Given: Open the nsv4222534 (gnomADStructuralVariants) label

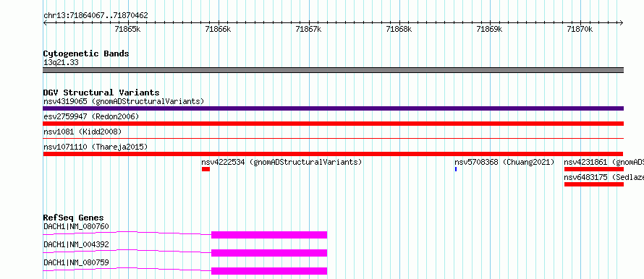Looking at the screenshot, I should [x=281, y=162].
